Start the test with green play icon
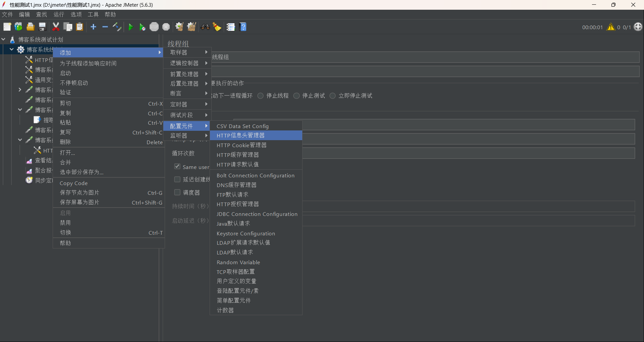 click(x=131, y=27)
